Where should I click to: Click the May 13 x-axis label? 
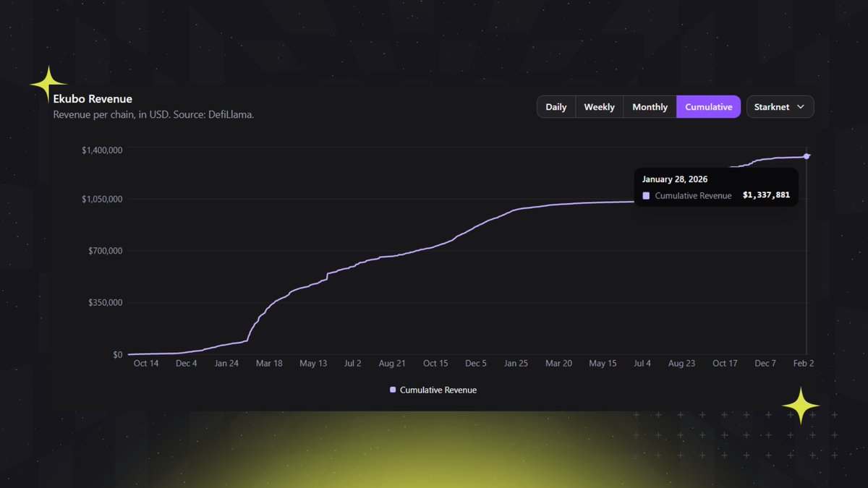click(x=313, y=364)
